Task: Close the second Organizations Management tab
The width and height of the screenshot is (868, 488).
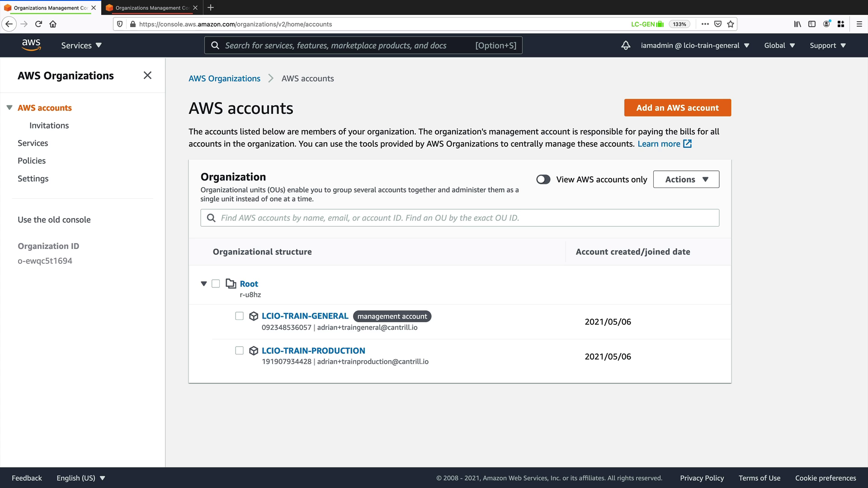Action: click(195, 8)
